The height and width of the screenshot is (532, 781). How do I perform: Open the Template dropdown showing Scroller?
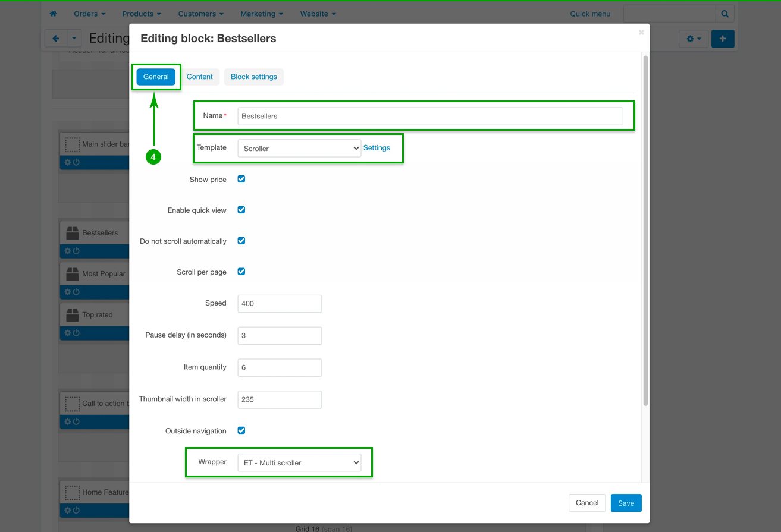coord(299,148)
